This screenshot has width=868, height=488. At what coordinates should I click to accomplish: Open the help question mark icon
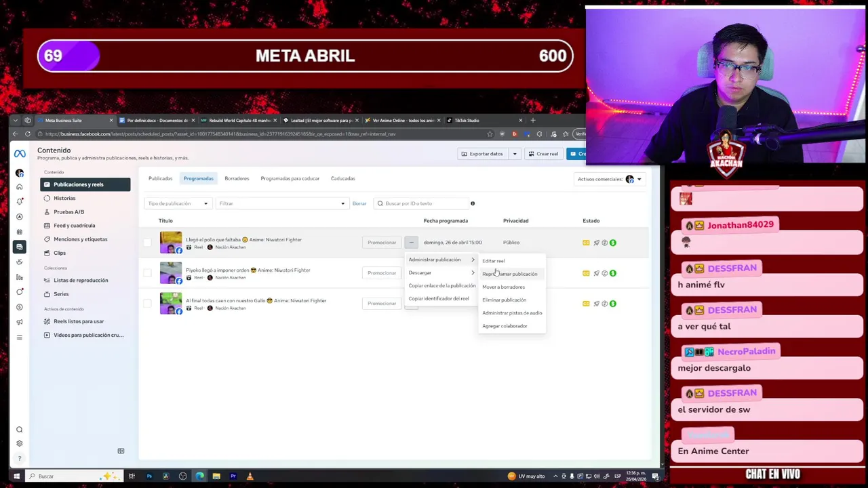click(x=20, y=459)
